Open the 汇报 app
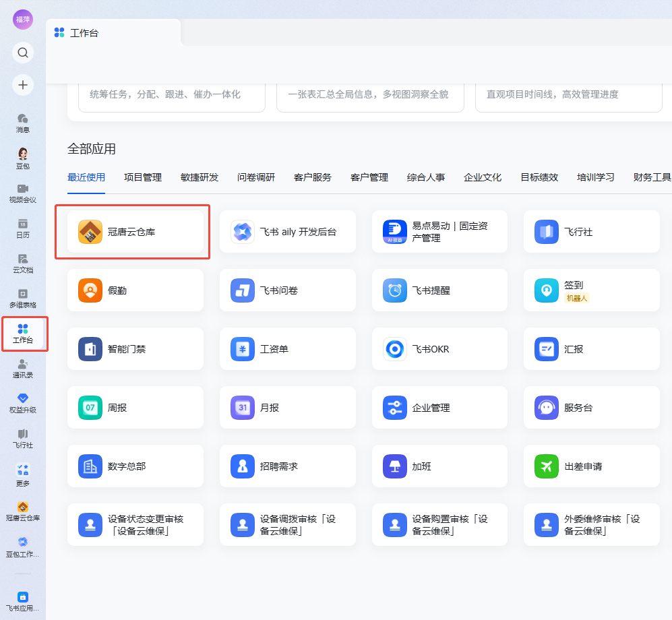The width and height of the screenshot is (672, 620). [x=591, y=349]
